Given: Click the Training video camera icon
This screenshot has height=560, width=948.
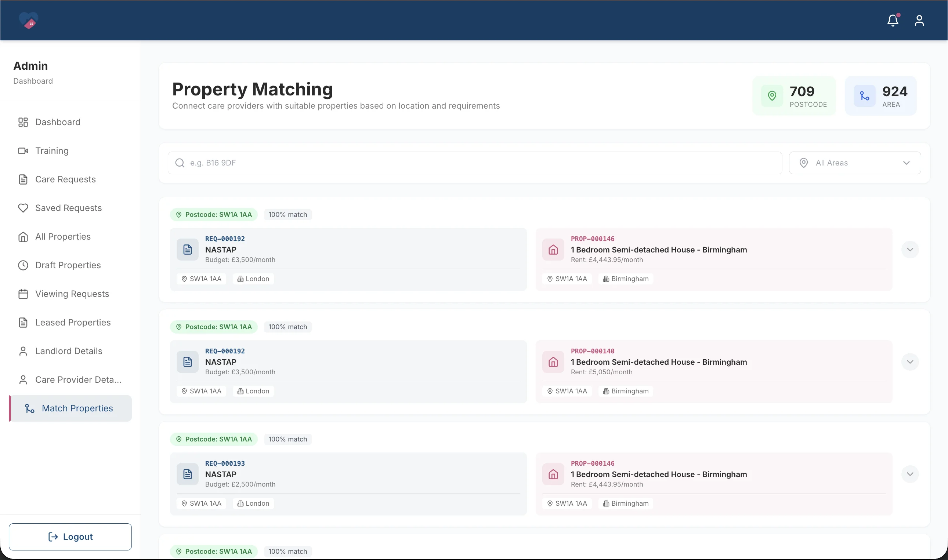Looking at the screenshot, I should coord(23,150).
